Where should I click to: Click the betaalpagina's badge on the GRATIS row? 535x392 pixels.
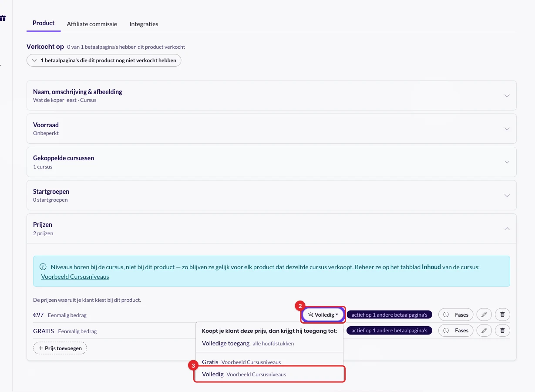[x=390, y=331]
